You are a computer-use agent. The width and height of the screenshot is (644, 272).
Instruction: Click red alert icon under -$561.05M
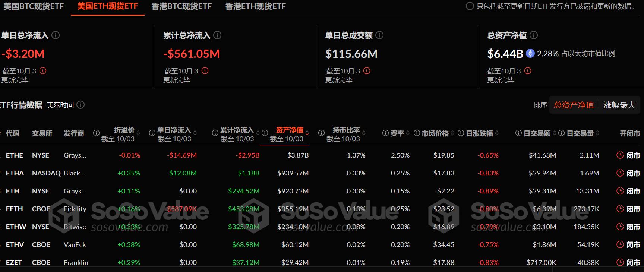[205, 71]
